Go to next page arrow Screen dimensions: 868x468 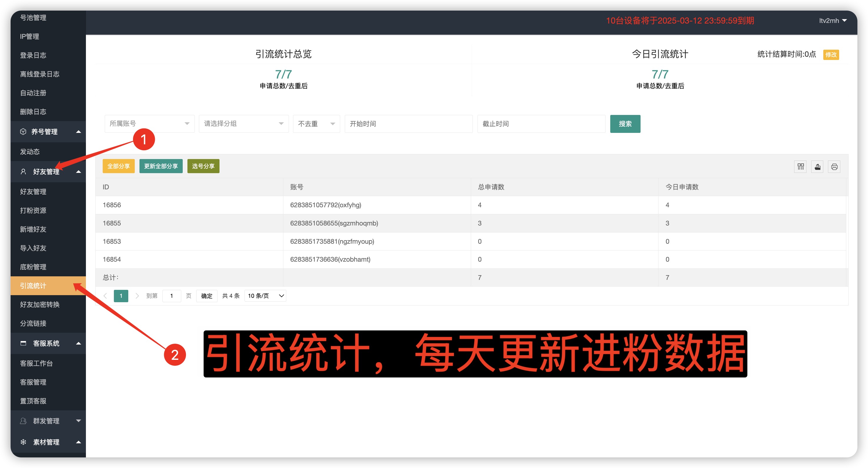click(137, 296)
